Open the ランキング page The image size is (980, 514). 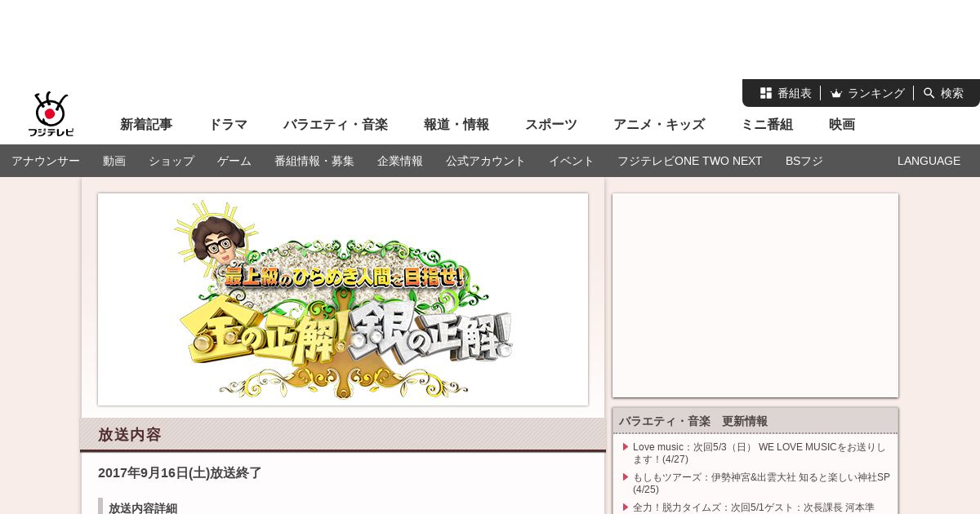pos(867,93)
